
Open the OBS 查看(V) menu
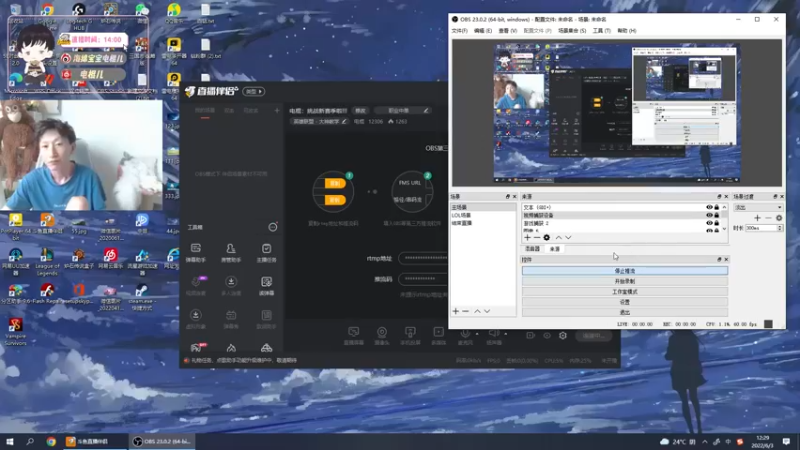tap(508, 31)
